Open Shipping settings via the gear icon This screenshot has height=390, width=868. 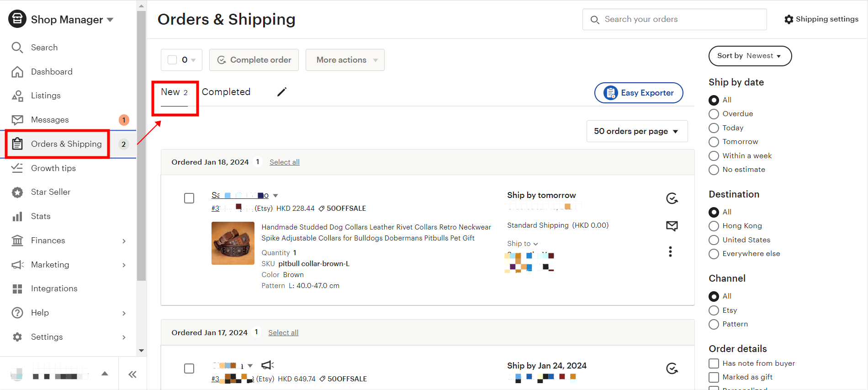788,19
